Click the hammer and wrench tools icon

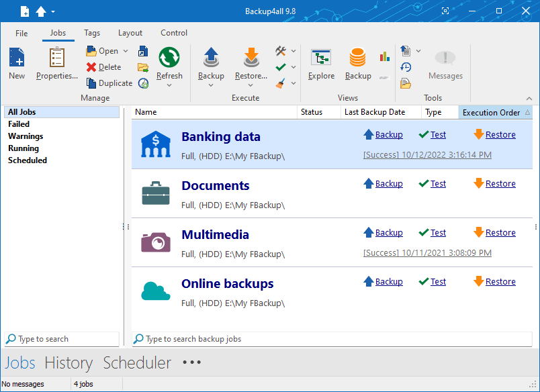point(281,51)
